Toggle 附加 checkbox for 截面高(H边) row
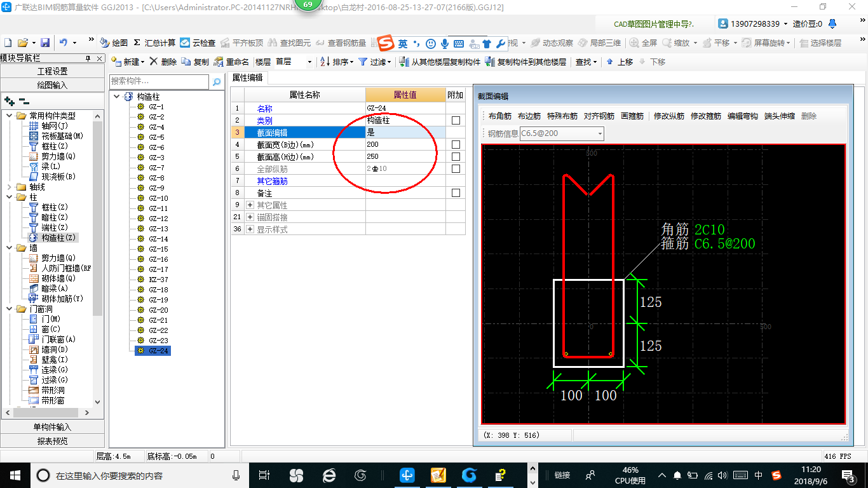 pyautogui.click(x=456, y=156)
